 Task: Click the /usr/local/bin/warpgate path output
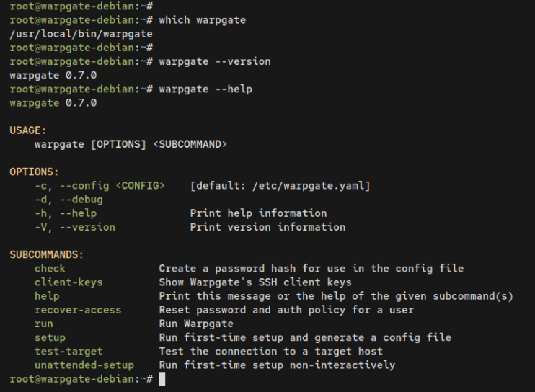tap(81, 33)
